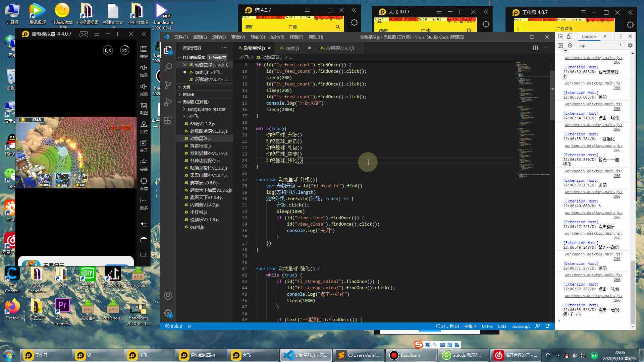Open the Extensions view in activity bar

[168, 120]
